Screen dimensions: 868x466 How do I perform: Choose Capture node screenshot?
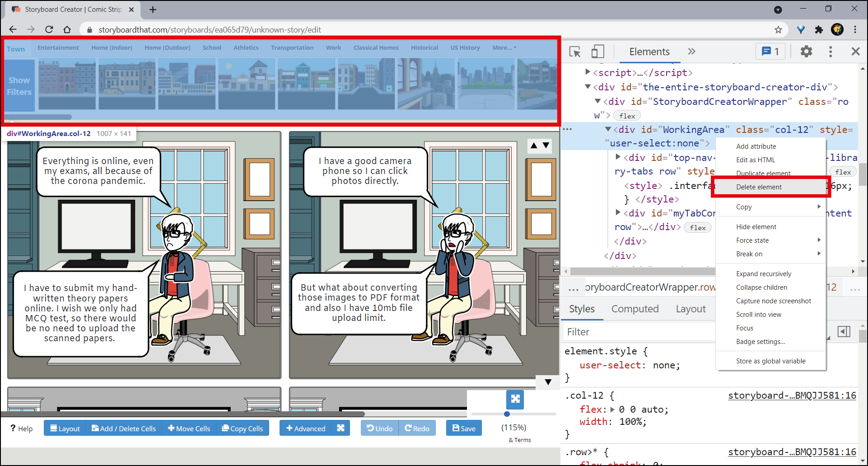tap(771, 301)
